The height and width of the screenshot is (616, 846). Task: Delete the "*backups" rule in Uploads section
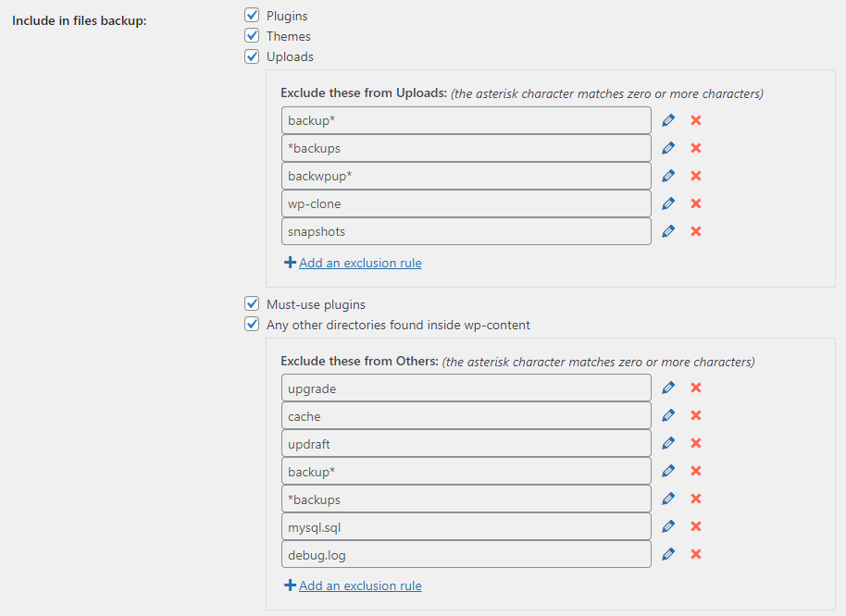click(695, 147)
